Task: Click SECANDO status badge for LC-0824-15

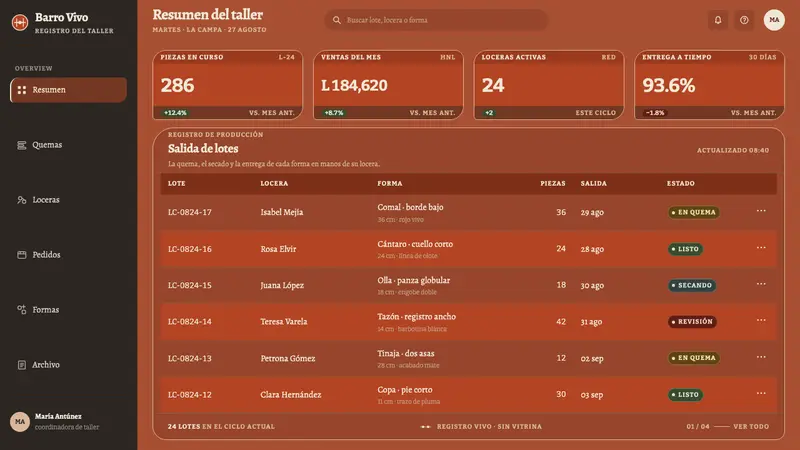Action: coord(692,285)
